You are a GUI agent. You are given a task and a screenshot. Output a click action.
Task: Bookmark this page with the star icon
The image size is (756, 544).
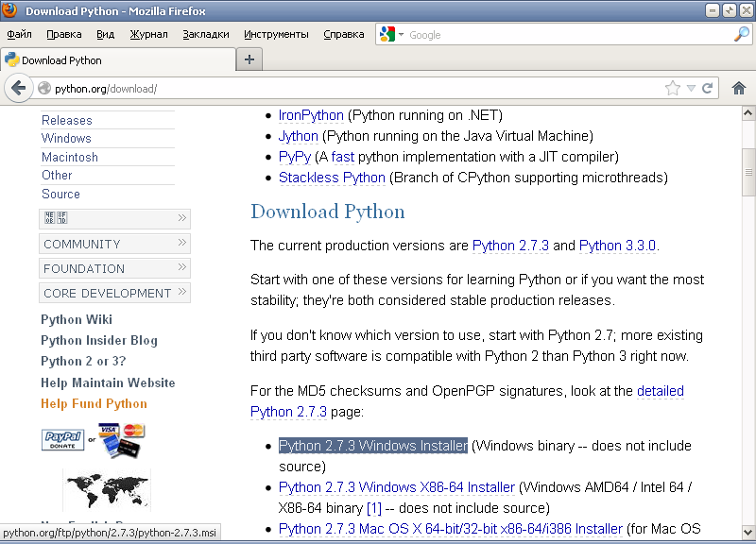click(672, 88)
